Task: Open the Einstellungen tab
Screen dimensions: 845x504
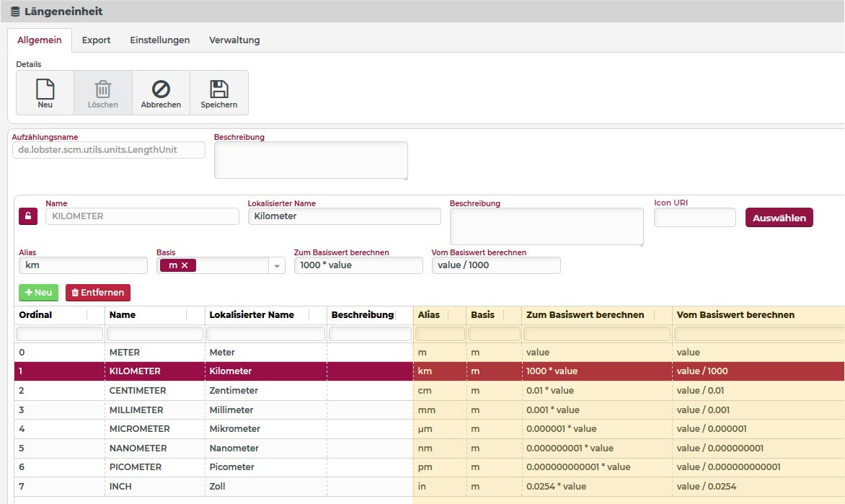Action: pyautogui.click(x=159, y=40)
